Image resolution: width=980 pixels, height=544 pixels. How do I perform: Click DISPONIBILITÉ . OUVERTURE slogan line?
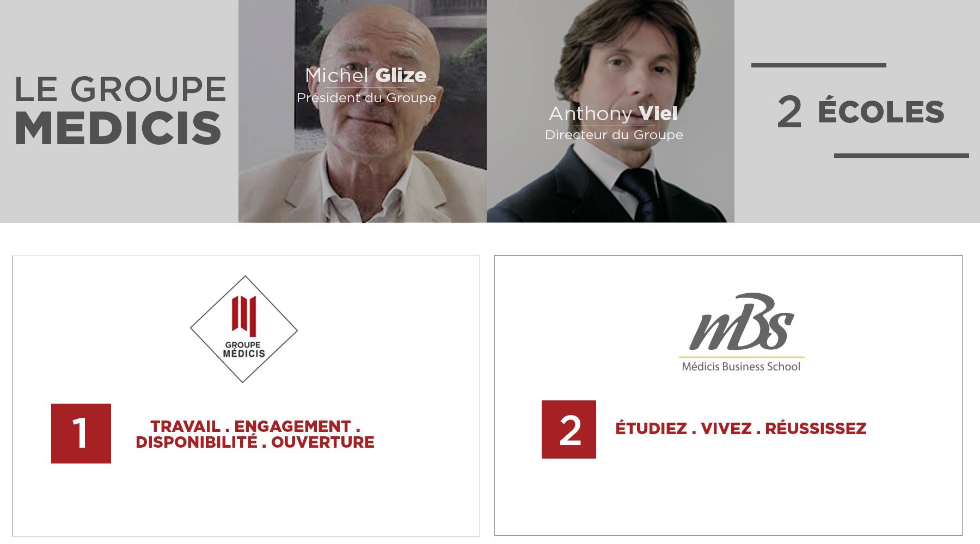[255, 442]
